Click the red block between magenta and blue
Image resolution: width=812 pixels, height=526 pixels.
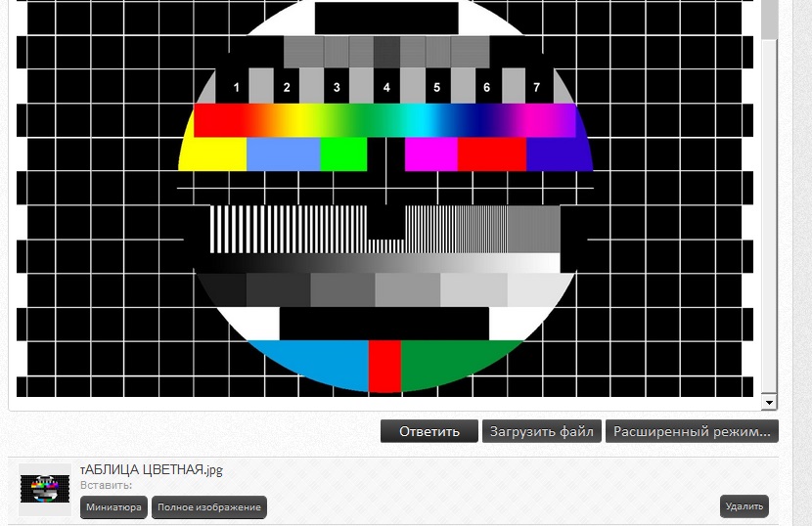coord(491,154)
